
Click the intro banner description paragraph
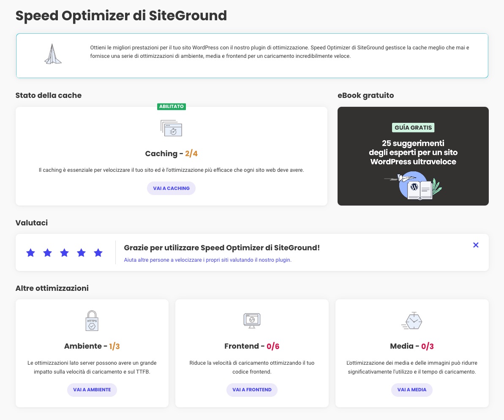point(280,51)
